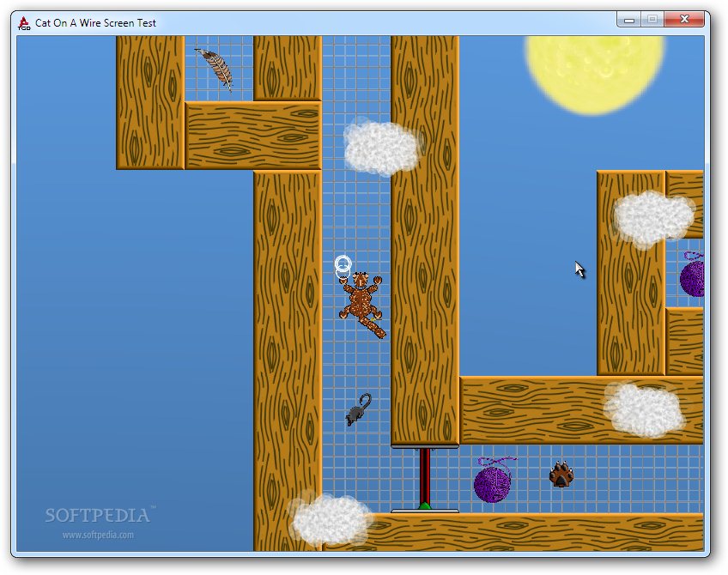Click the orange cat climbing the wire
Screen dimensions: 728x575
[362, 304]
